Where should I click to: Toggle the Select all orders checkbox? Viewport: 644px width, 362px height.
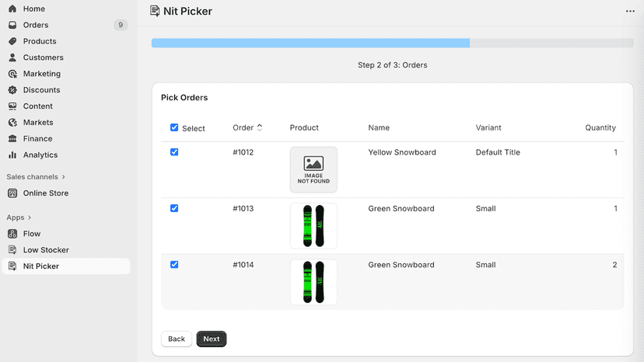tap(174, 127)
